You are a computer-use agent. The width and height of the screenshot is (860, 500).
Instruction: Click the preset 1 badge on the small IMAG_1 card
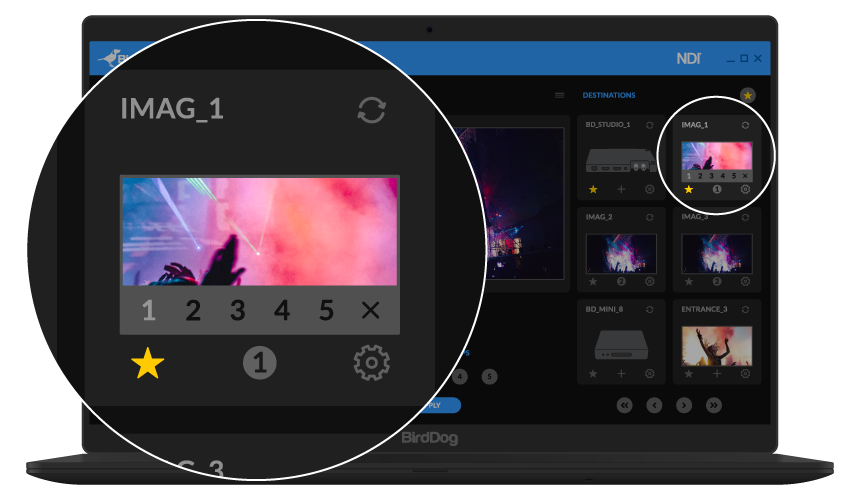(x=717, y=189)
